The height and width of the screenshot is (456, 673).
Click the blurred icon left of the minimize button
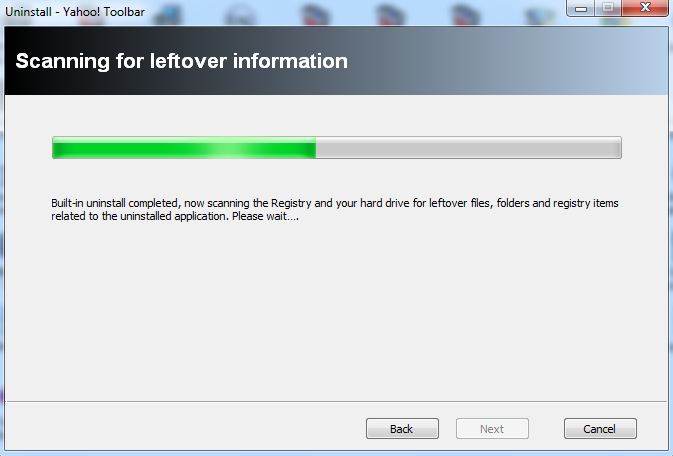[x=541, y=15]
